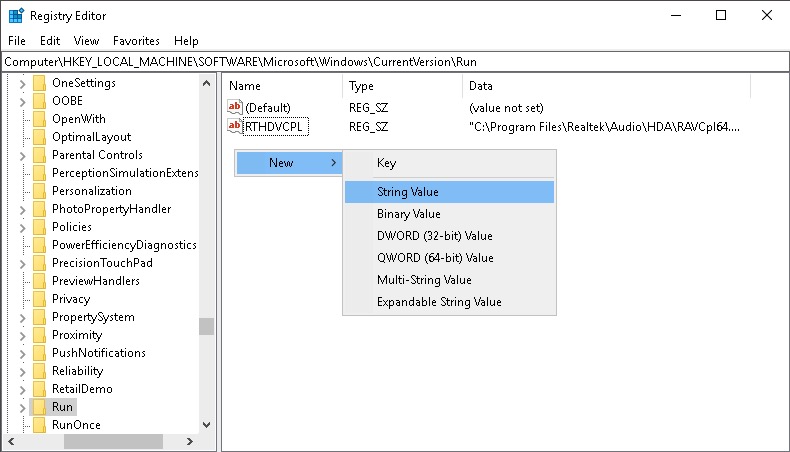Expand the PushNotifications key
Image resolution: width=790 pixels, height=452 pixels.
click(x=22, y=354)
